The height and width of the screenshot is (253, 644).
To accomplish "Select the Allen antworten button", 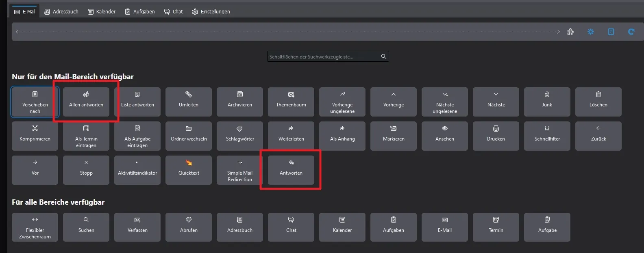I will pyautogui.click(x=86, y=102).
